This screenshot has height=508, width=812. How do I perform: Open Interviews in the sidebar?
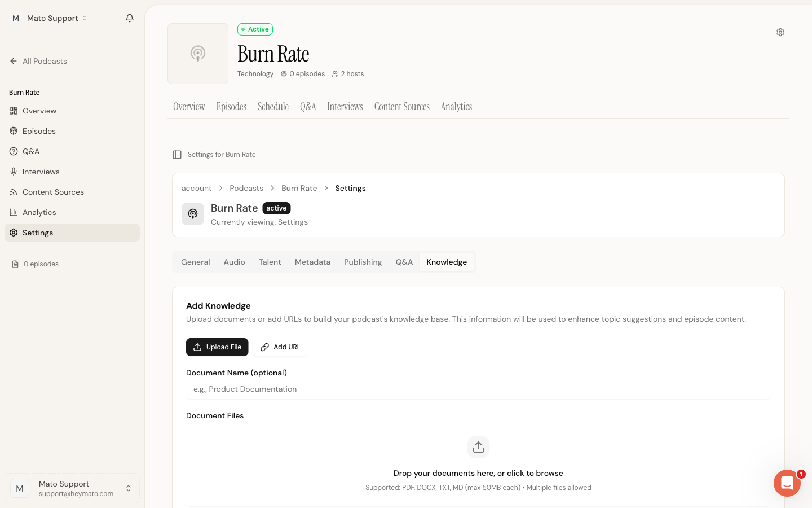click(x=72, y=172)
